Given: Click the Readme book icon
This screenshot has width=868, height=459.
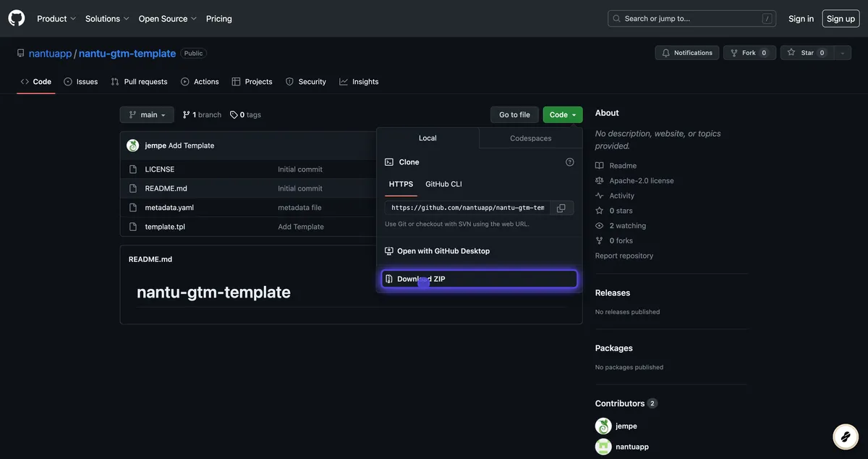Looking at the screenshot, I should click(x=600, y=166).
